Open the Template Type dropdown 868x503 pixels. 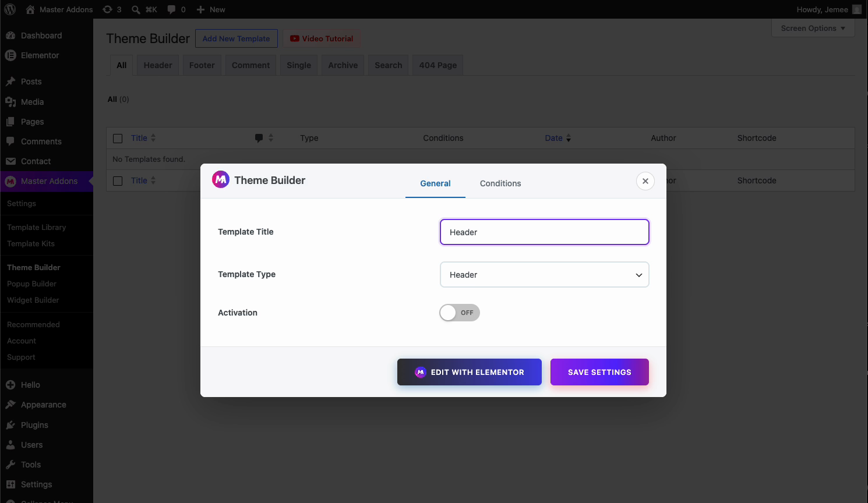point(545,275)
